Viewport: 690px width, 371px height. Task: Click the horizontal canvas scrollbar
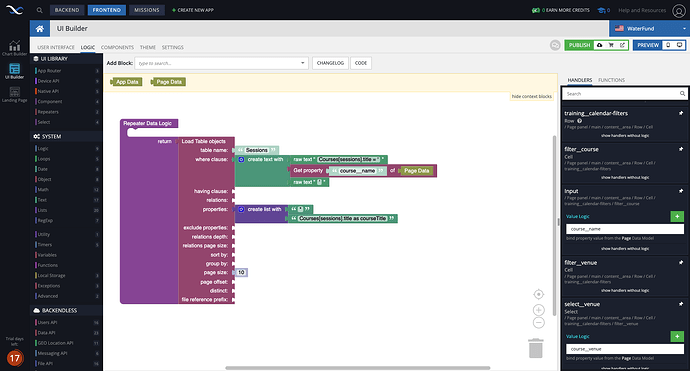click(358, 368)
